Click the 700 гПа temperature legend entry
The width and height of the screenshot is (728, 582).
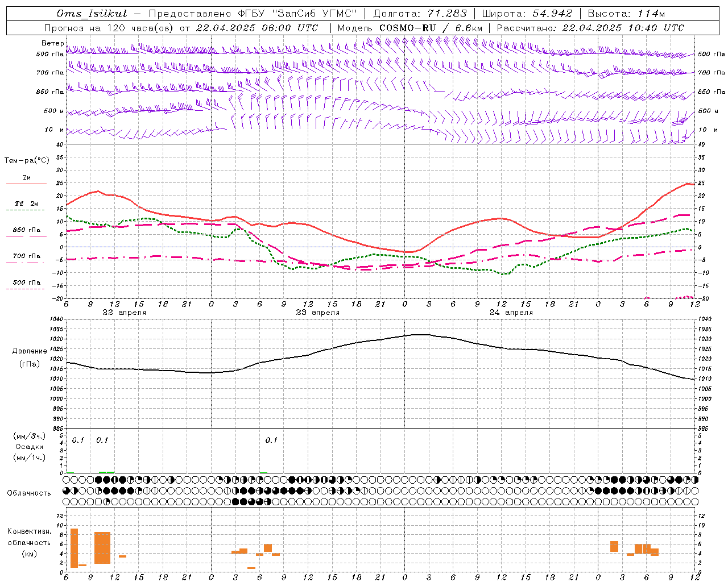[x=26, y=258]
